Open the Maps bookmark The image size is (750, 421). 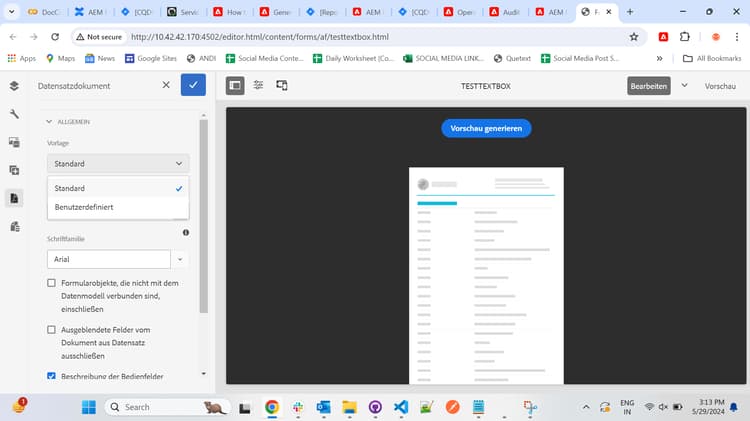click(60, 58)
